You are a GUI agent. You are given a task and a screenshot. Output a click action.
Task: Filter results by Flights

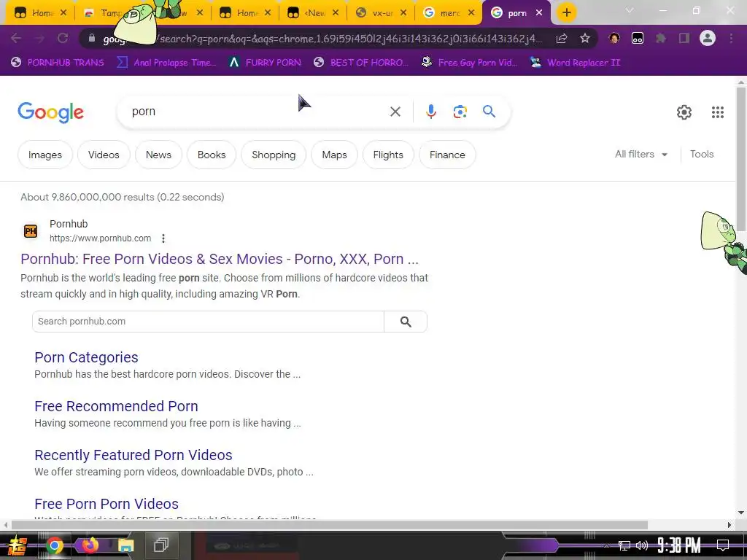(x=388, y=155)
